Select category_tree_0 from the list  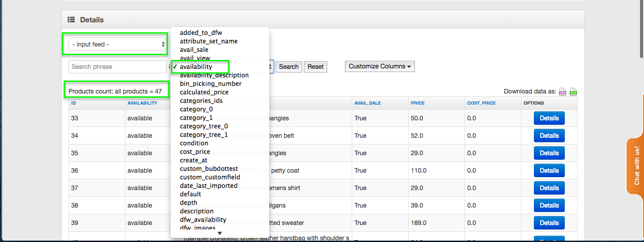pyautogui.click(x=204, y=126)
